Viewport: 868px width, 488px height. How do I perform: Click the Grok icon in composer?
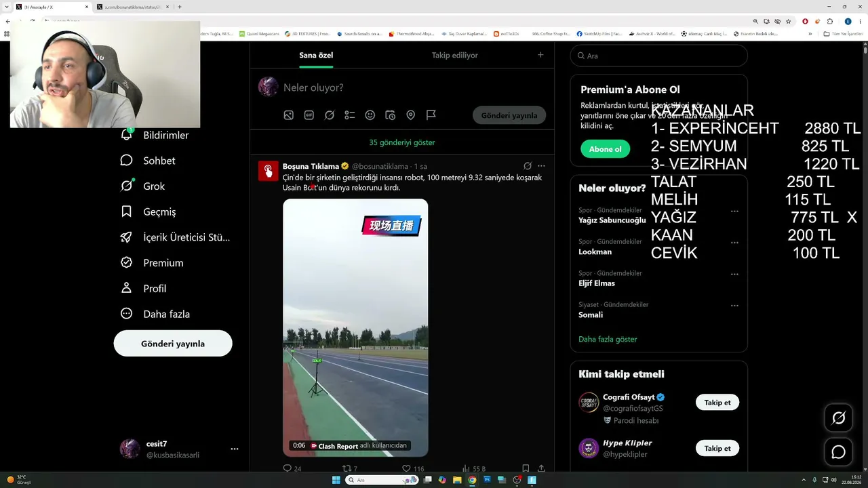[x=330, y=115]
